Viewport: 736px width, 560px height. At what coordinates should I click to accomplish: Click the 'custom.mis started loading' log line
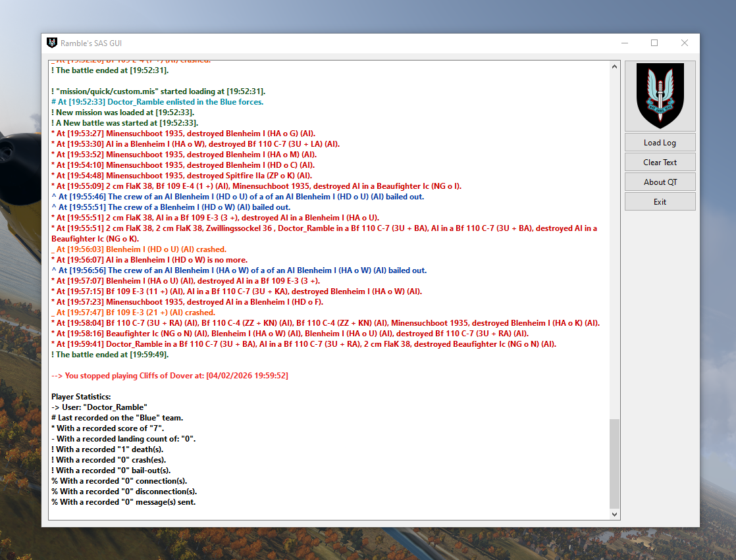coord(158,91)
